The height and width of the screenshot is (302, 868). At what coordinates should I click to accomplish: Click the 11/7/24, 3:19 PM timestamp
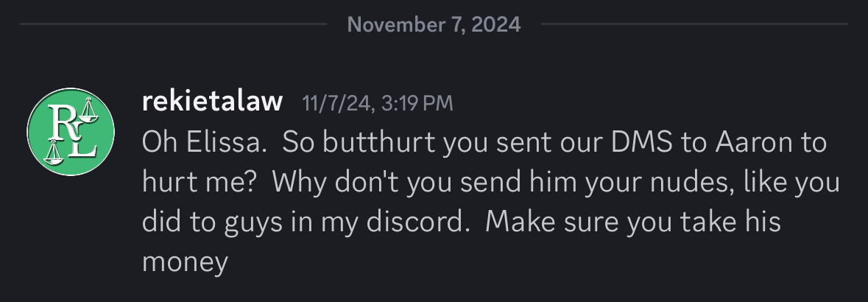(x=378, y=103)
